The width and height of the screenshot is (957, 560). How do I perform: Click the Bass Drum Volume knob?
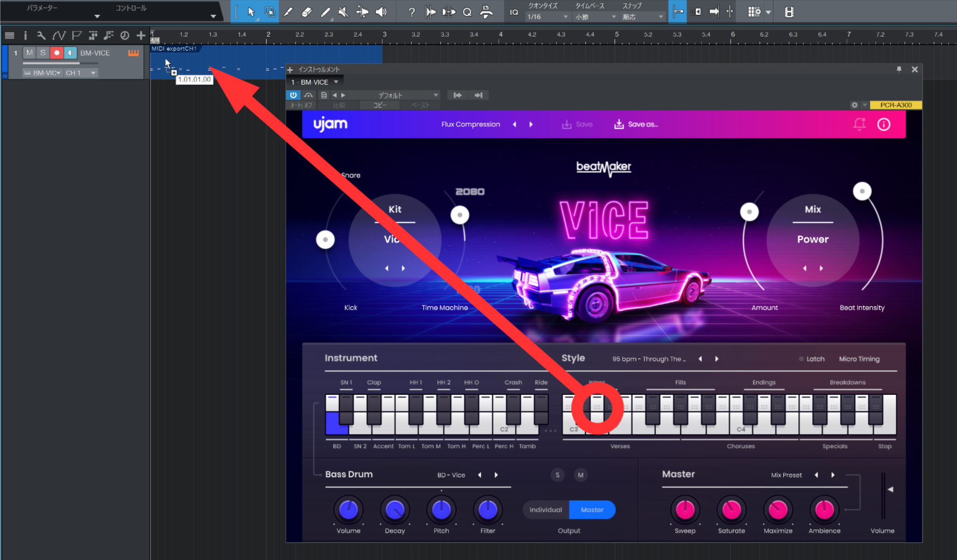(348, 510)
